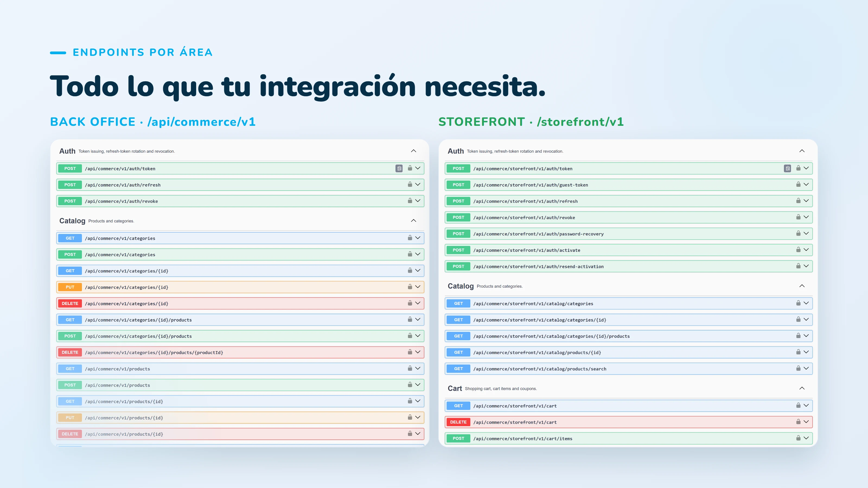Select path /api/commerce/storefront/v1/catalog/products/search

pyautogui.click(x=540, y=369)
